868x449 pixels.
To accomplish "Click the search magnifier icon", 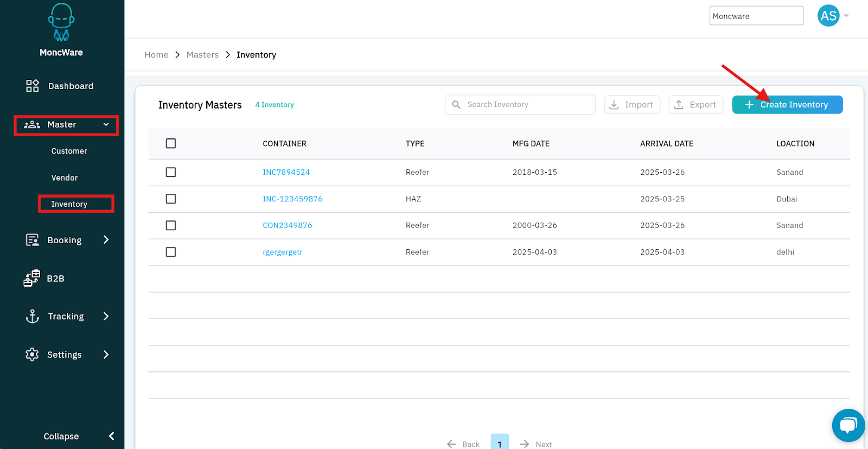I will [x=456, y=104].
